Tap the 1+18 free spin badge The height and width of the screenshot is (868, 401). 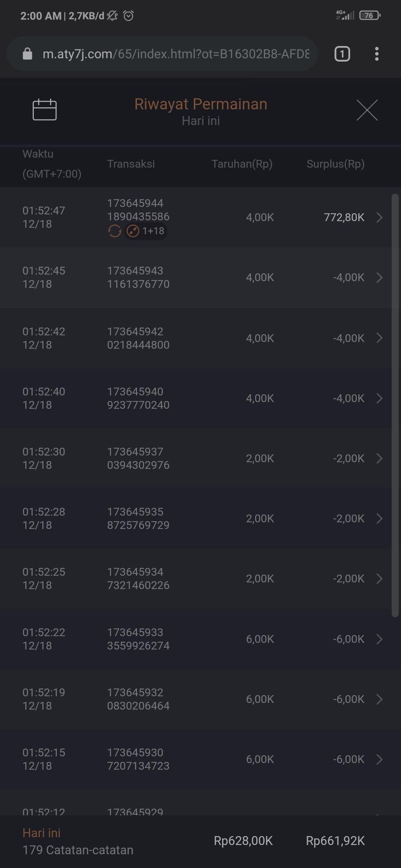click(x=146, y=231)
